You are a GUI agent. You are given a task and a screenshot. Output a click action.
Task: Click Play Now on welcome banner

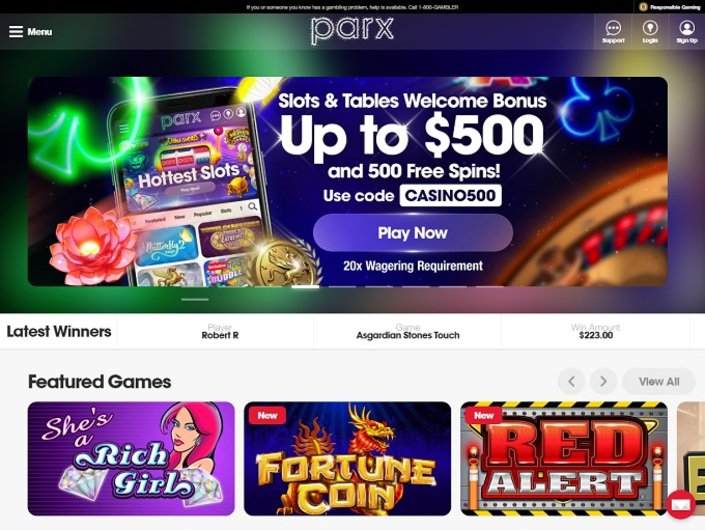pos(413,233)
